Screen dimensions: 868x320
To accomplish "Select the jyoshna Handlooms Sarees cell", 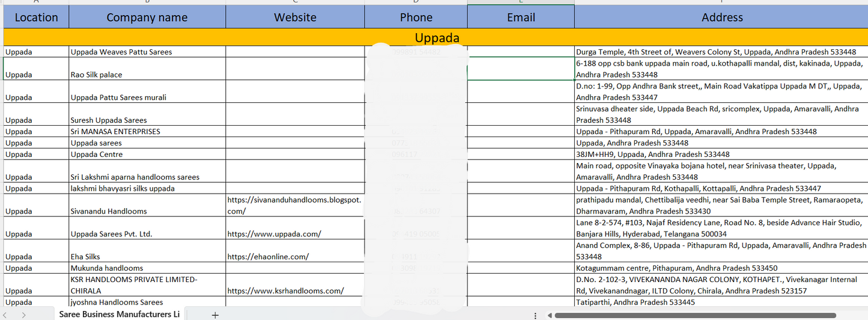I will click(x=147, y=303).
